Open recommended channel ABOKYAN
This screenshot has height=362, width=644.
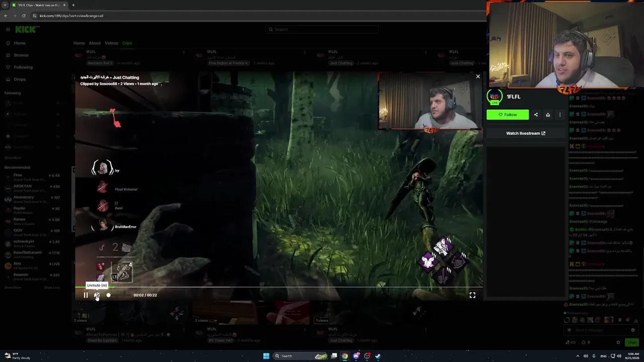pyautogui.click(x=32, y=188)
